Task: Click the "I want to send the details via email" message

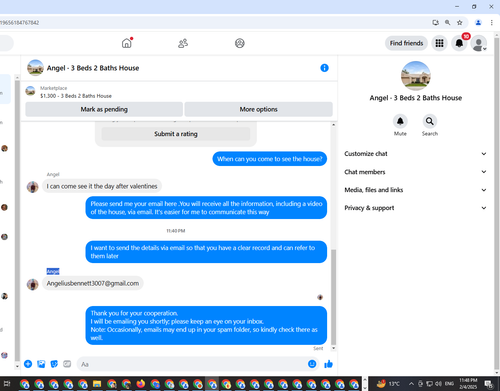Action: point(206,252)
